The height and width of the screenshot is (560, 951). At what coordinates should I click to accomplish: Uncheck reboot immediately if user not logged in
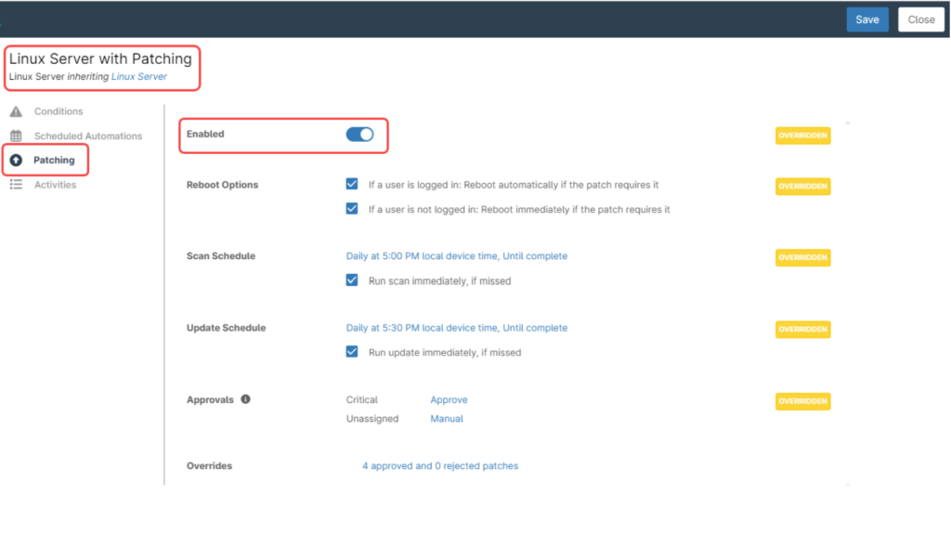pyautogui.click(x=352, y=209)
